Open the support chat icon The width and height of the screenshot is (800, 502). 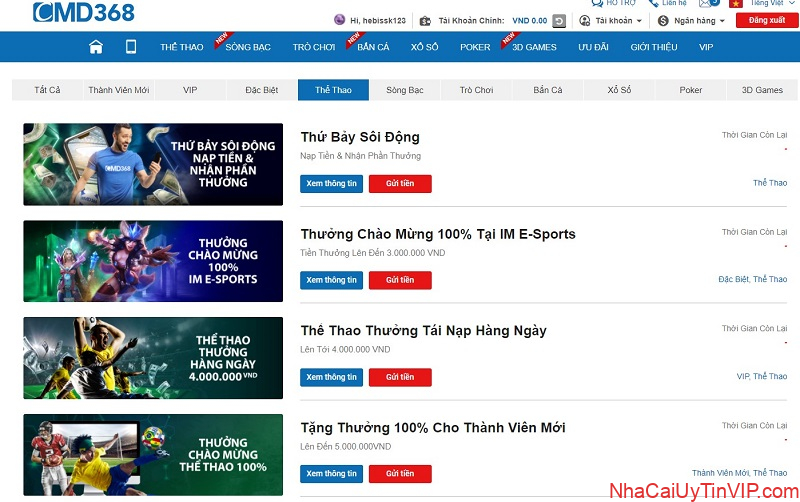[x=597, y=3]
